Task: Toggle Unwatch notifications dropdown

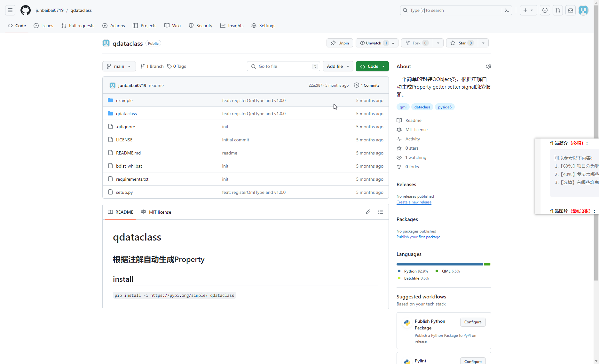Action: (x=377, y=43)
